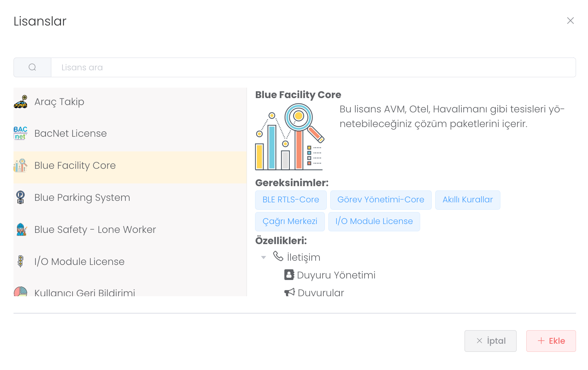Viewport: 588px width, 370px height.
Task: Open the Görev Yönetimi-Core requirement
Action: coord(380,200)
